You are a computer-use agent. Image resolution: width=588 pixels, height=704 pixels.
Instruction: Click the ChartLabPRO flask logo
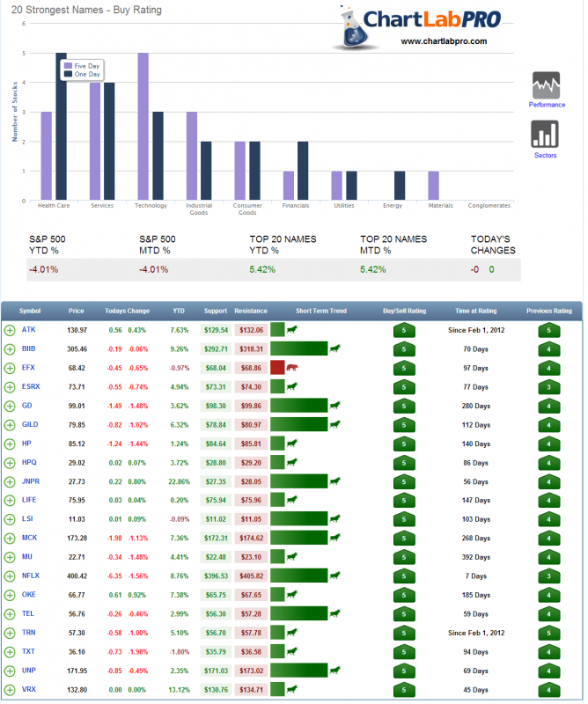coord(355,26)
